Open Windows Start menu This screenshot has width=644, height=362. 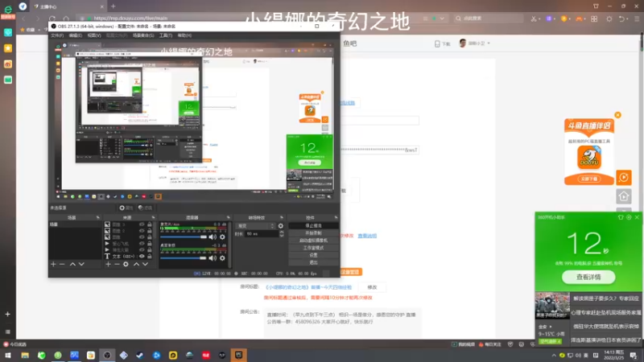[x=8, y=356]
